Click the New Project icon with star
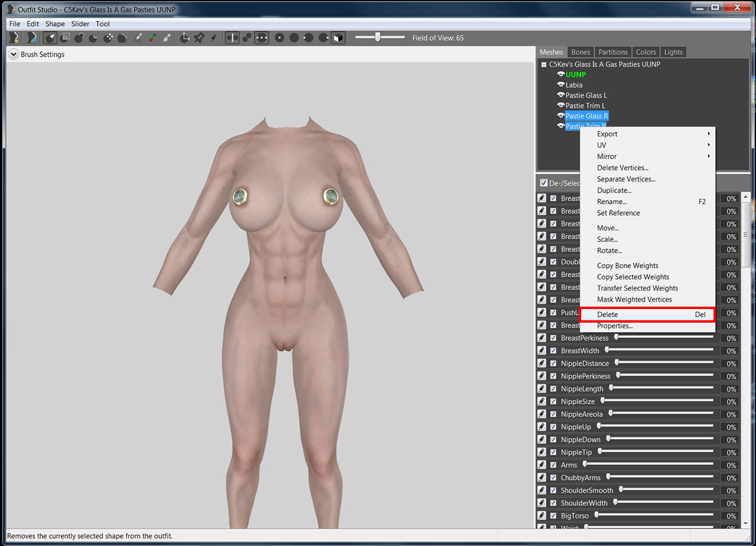The height and width of the screenshot is (546, 756). pyautogui.click(x=14, y=38)
